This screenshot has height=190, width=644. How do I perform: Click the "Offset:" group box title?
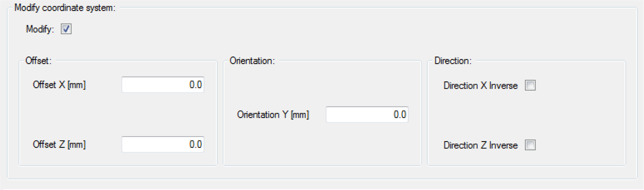click(38, 61)
